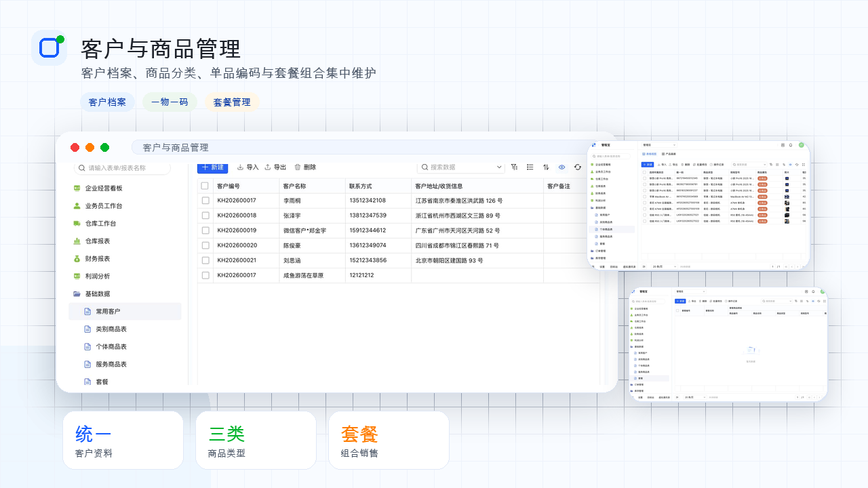Toggle the eye icon in the lower right window toolbar
Image resolution: width=868 pixels, height=488 pixels.
pos(813,301)
